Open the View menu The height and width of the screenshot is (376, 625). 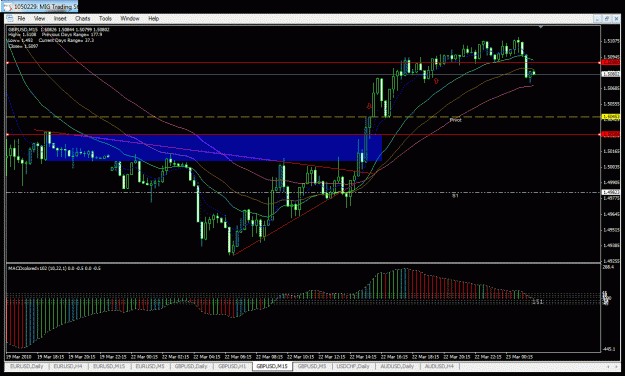pos(39,18)
